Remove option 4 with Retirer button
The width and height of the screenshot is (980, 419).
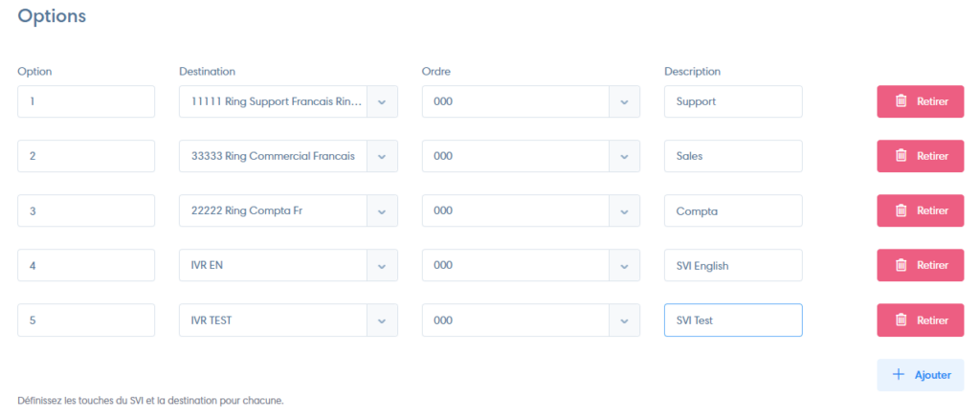[920, 265]
